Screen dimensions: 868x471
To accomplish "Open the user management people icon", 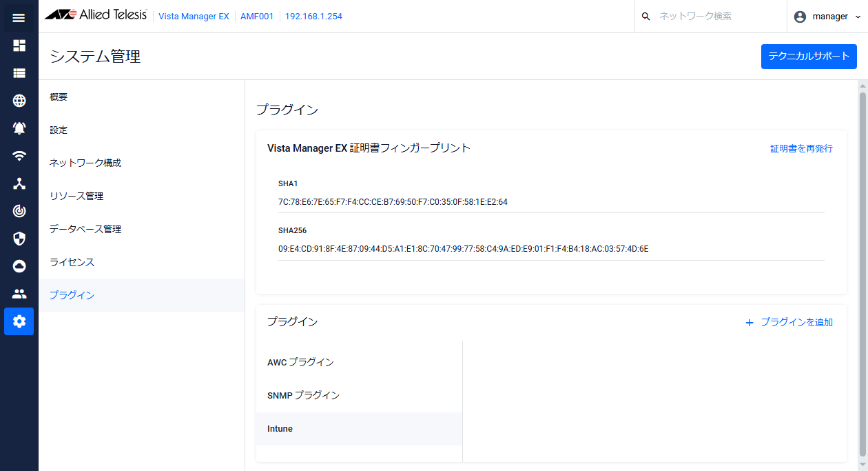I will tap(19, 294).
